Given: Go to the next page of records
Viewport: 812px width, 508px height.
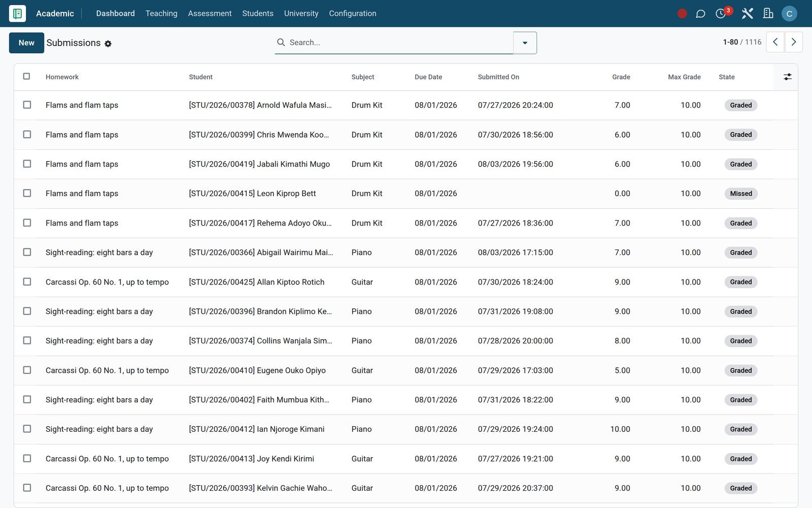Looking at the screenshot, I should [794, 42].
